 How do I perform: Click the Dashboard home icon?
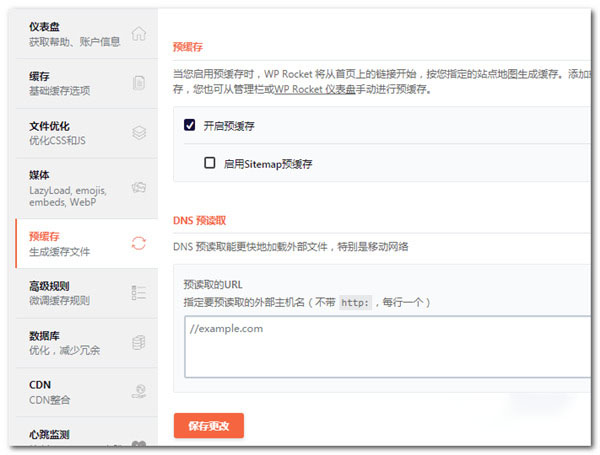point(139,33)
